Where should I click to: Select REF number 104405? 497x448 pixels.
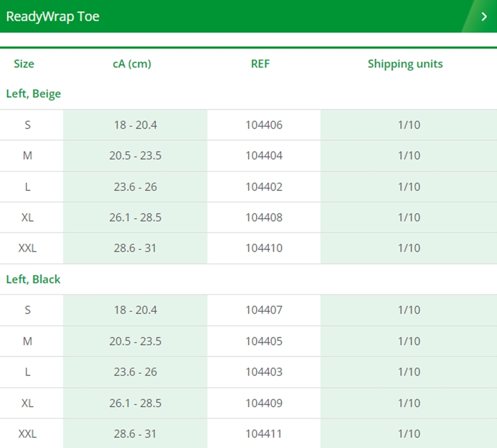tap(264, 341)
